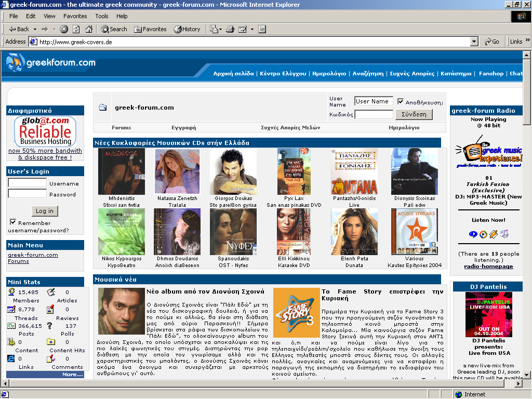Open the Εγγραφή registration link

tap(183, 128)
